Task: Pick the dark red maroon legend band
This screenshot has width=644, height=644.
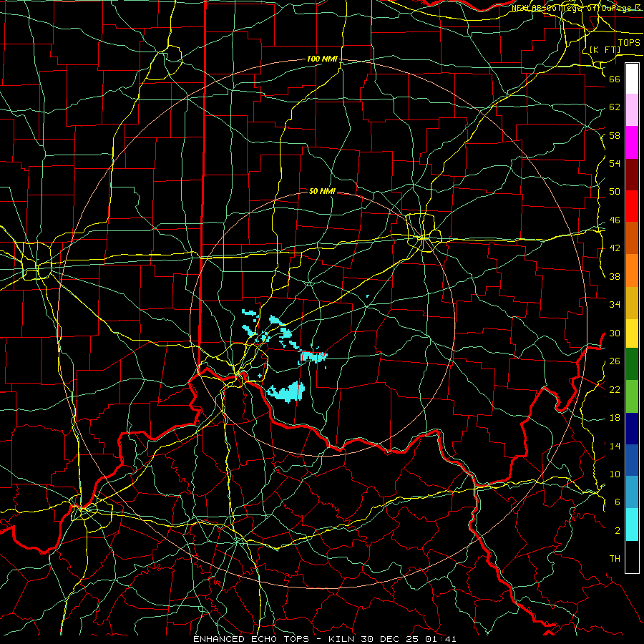Action: tap(632, 174)
